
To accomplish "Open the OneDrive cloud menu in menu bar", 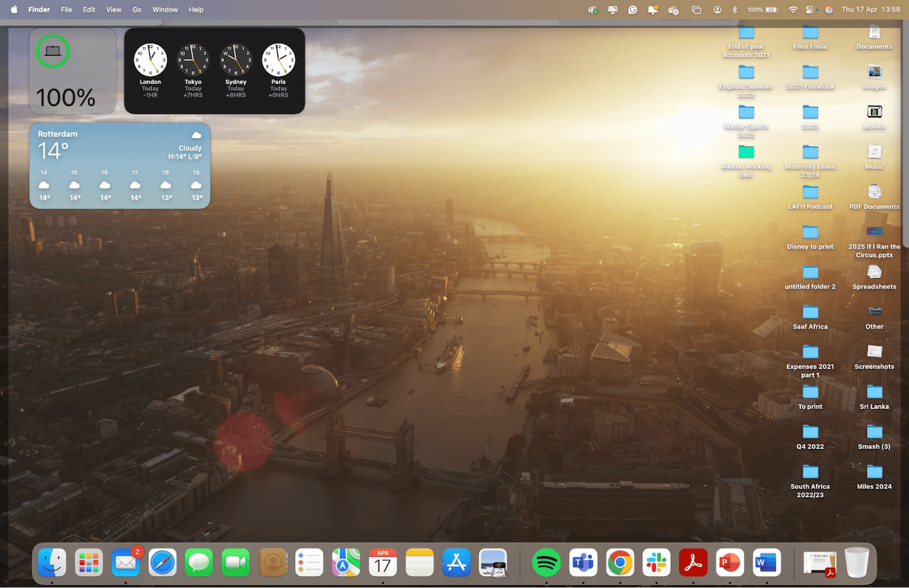I will (x=673, y=9).
